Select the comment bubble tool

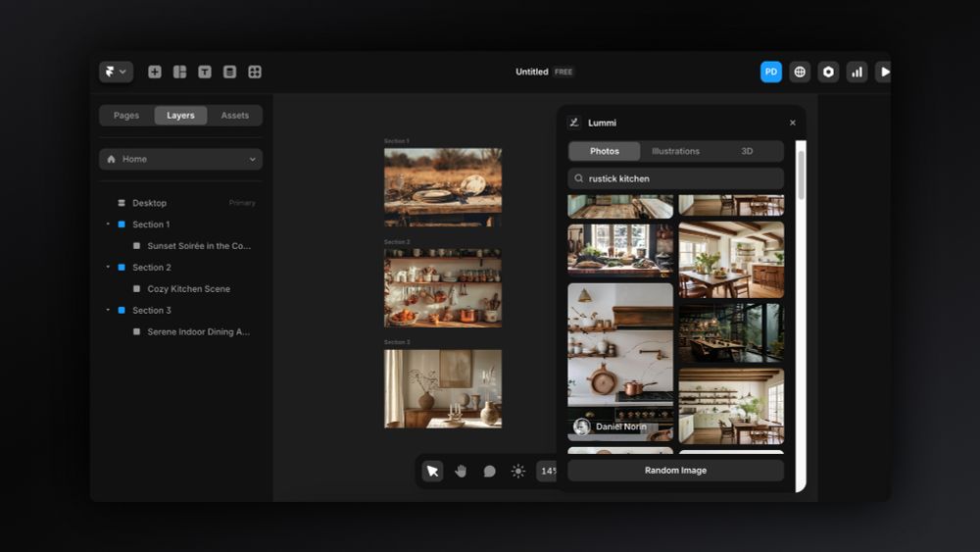489,471
